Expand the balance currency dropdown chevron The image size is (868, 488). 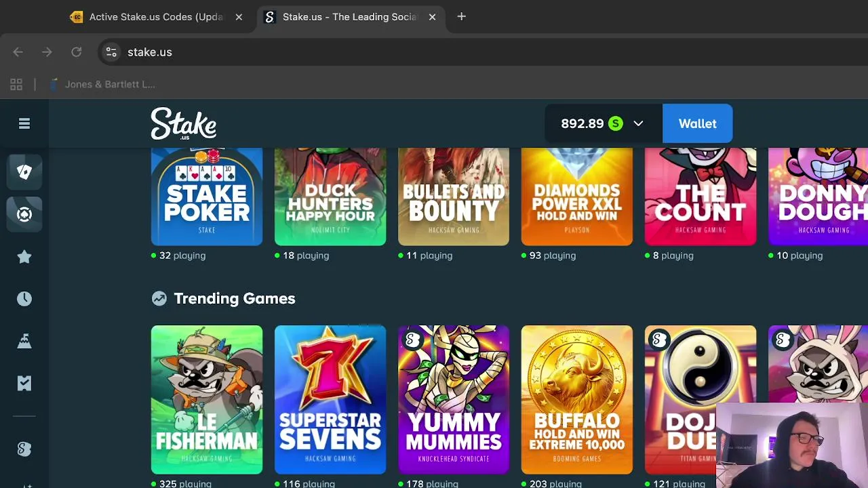tap(638, 123)
